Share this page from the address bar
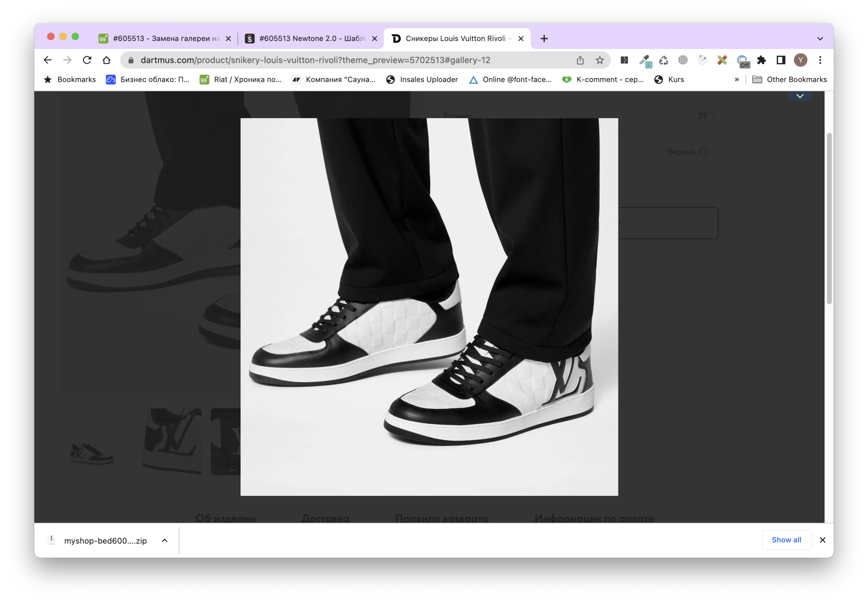This screenshot has width=868, height=603. coord(580,60)
